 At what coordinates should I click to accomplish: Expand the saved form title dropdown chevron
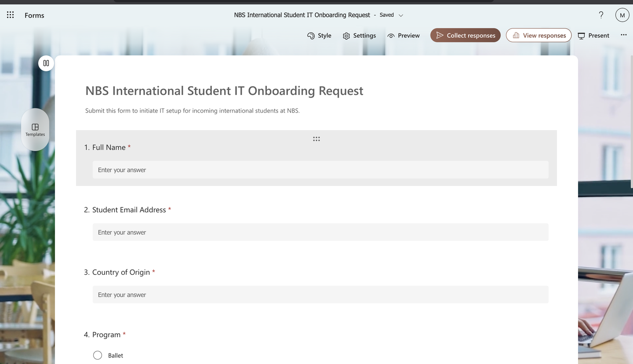pos(401,15)
